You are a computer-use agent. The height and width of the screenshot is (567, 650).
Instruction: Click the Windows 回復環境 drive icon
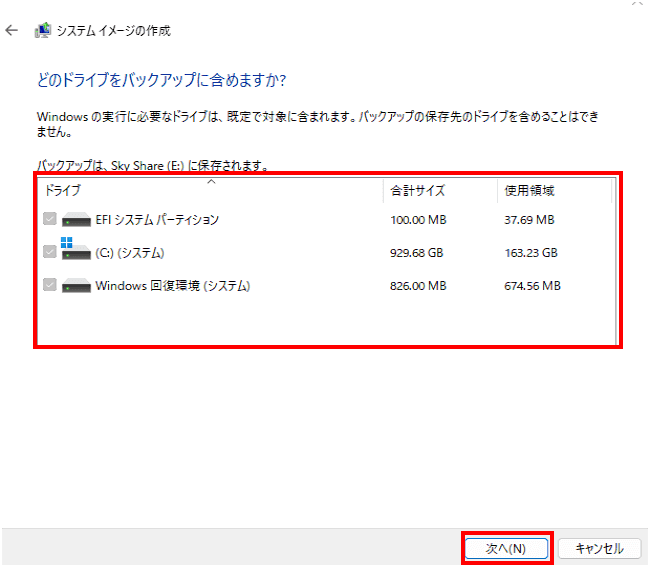[76, 286]
